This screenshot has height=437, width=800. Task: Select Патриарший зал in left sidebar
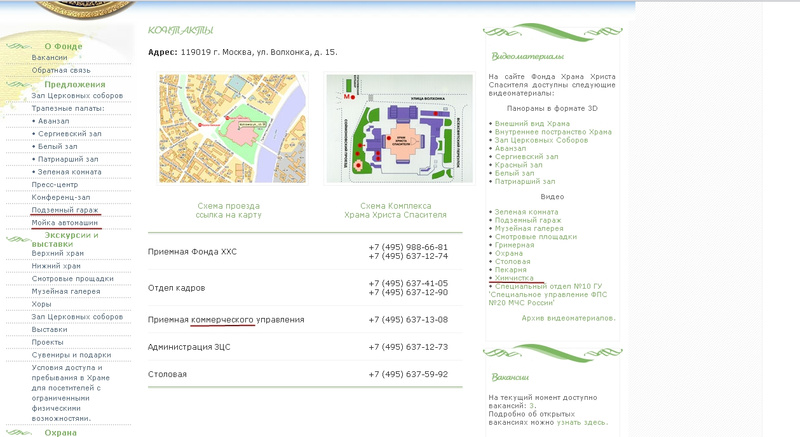[x=68, y=160]
